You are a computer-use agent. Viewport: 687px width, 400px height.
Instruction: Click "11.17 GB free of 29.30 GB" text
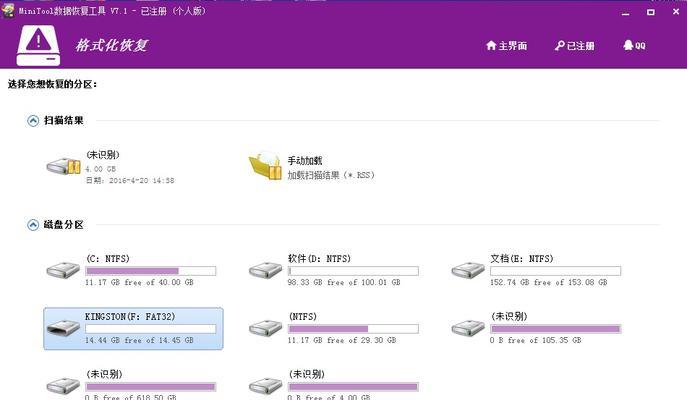[x=342, y=340]
